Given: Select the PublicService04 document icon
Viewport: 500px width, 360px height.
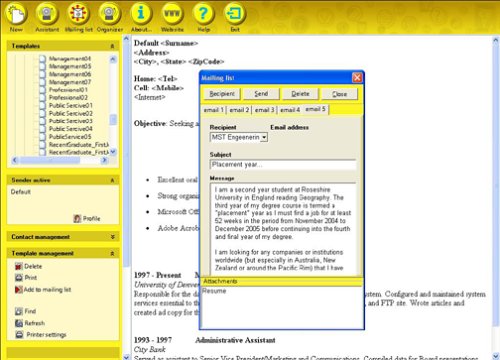Looking at the screenshot, I should tap(42, 129).
